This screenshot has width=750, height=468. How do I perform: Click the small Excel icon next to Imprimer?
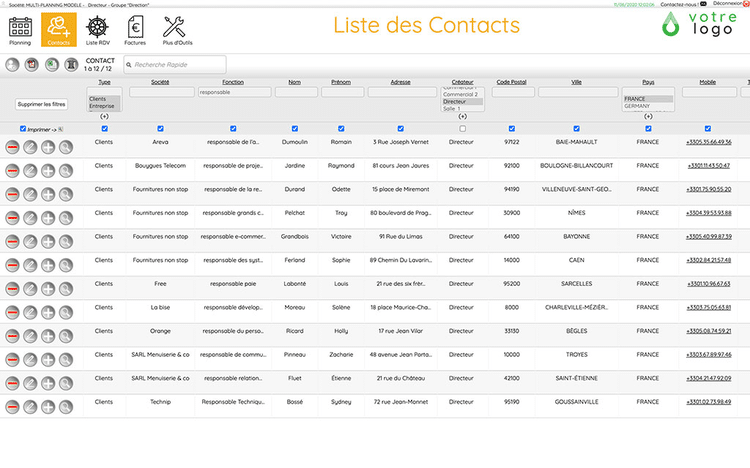click(61, 129)
